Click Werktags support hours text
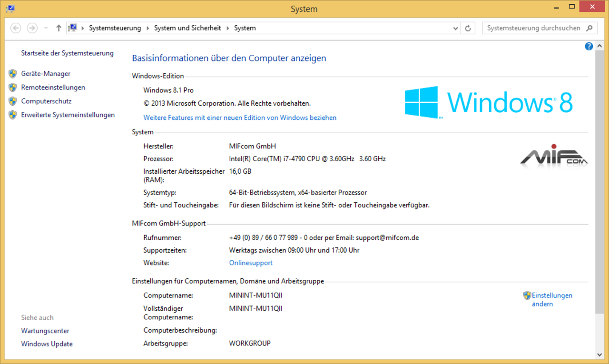This screenshot has width=609, height=364. click(x=294, y=250)
